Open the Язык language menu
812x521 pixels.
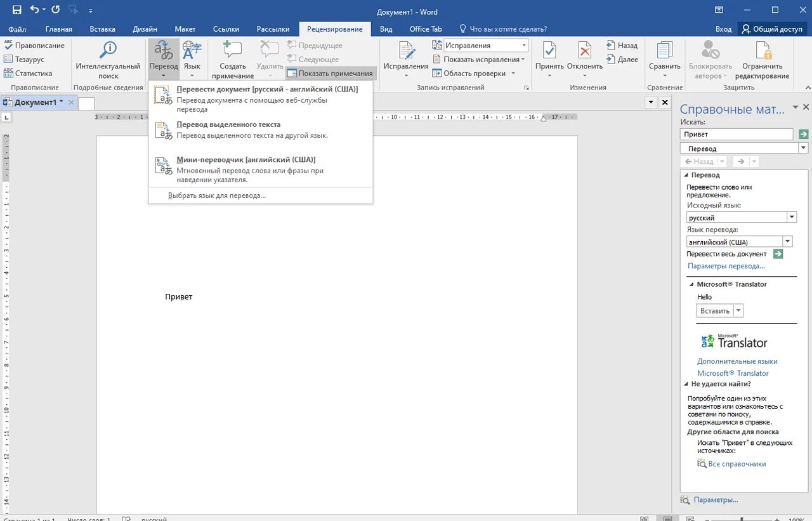point(192,60)
